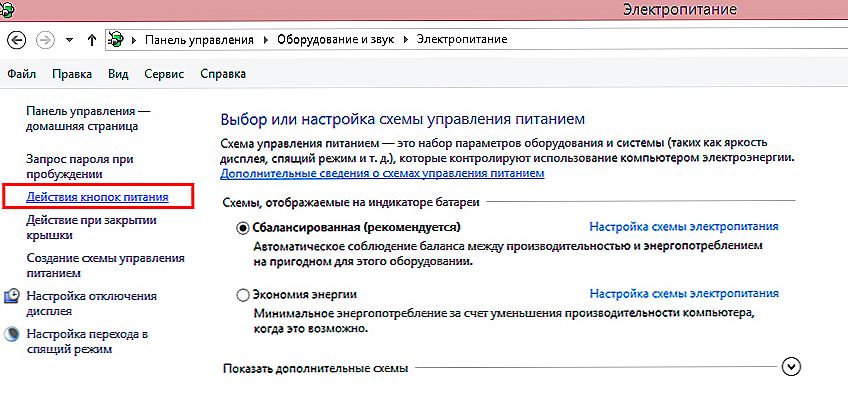Viewport: 848px width, 405px height.
Task: Go to Оборудование и звук breadcrumb
Action: click(x=335, y=39)
